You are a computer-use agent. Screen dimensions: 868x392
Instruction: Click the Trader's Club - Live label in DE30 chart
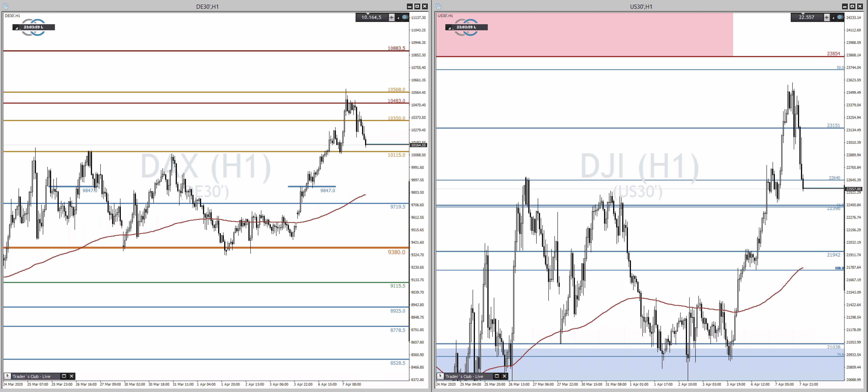tap(32, 376)
